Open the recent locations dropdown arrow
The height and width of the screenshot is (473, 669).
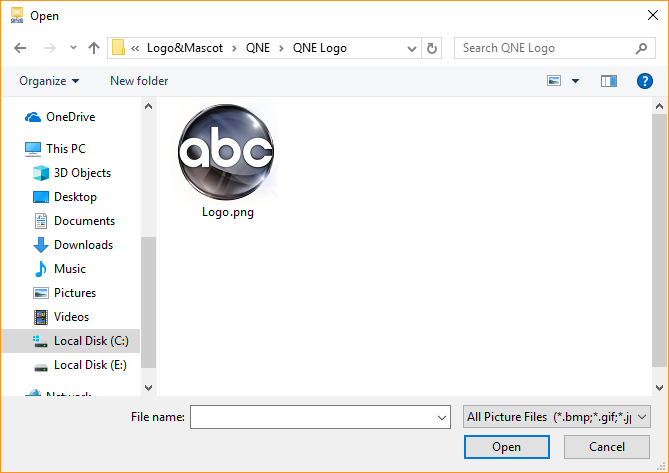(x=73, y=48)
